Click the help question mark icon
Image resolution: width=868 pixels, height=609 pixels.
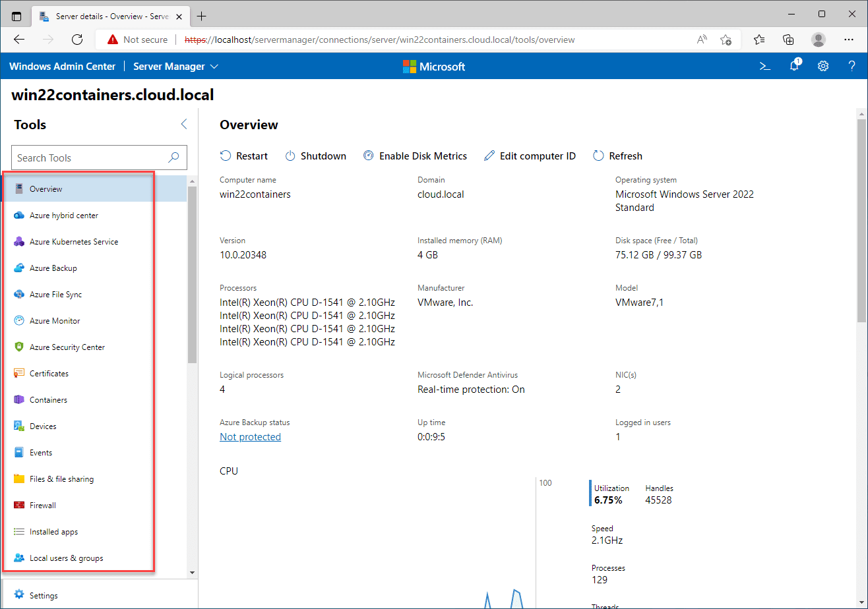(852, 67)
